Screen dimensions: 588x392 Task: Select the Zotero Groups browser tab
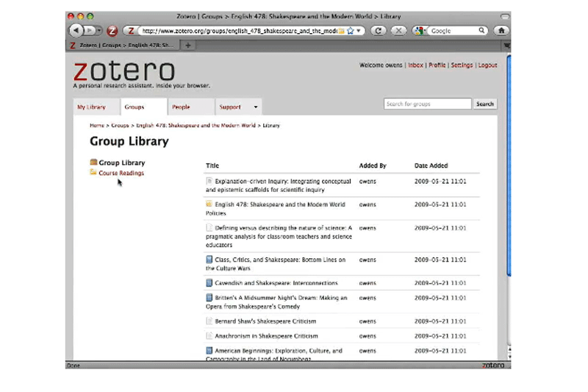pos(123,46)
